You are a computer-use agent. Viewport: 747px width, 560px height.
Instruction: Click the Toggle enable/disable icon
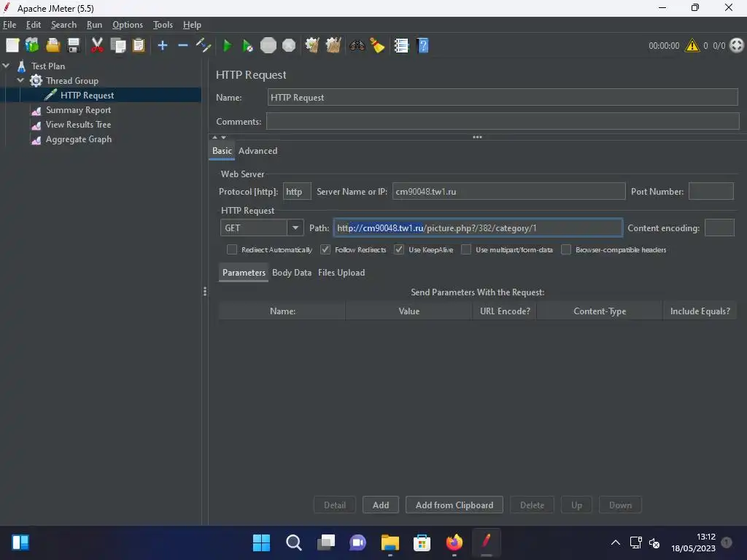point(204,46)
